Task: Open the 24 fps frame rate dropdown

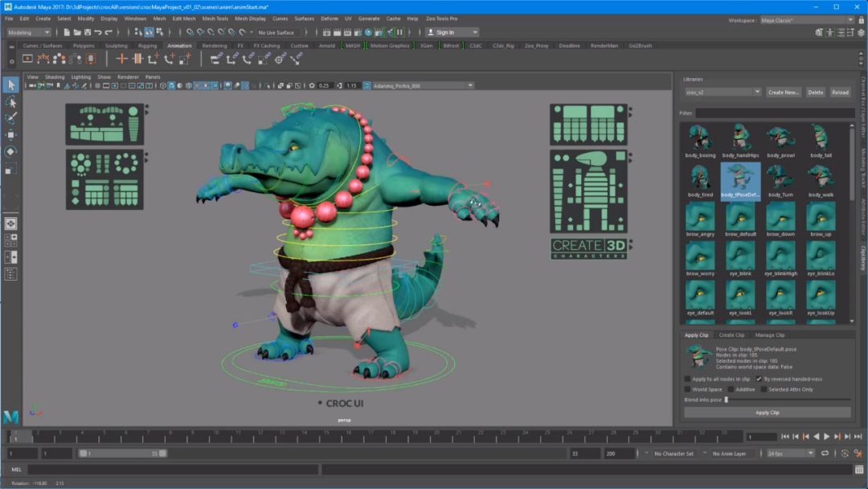Action: [790, 454]
